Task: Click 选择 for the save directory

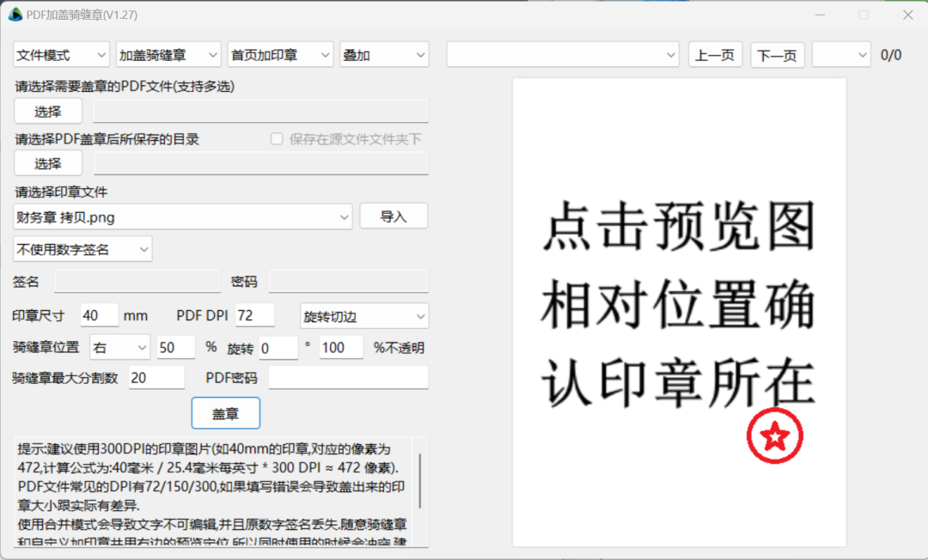Action: coord(47,163)
